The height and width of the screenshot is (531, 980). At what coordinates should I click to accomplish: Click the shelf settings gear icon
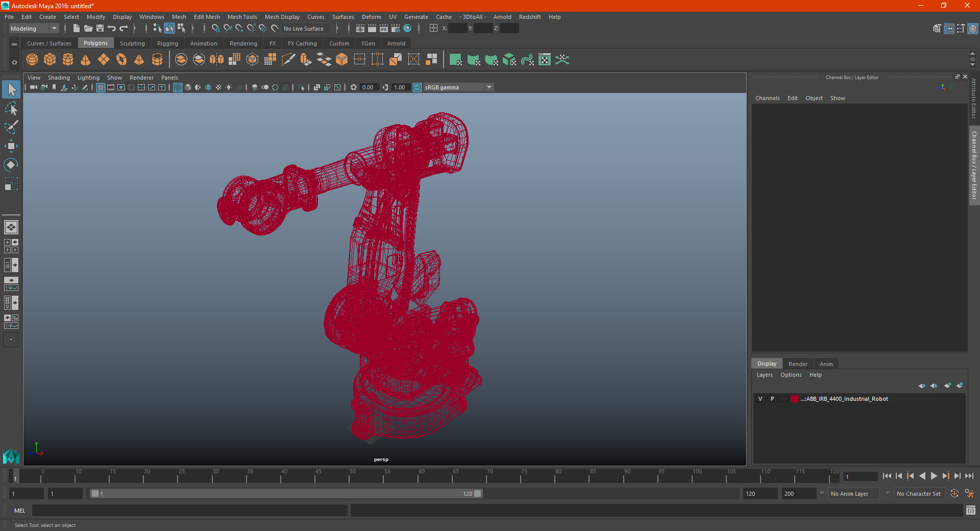point(14,62)
